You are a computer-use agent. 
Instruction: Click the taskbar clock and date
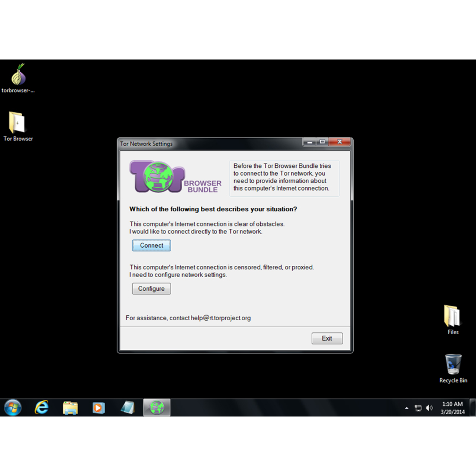click(x=452, y=408)
